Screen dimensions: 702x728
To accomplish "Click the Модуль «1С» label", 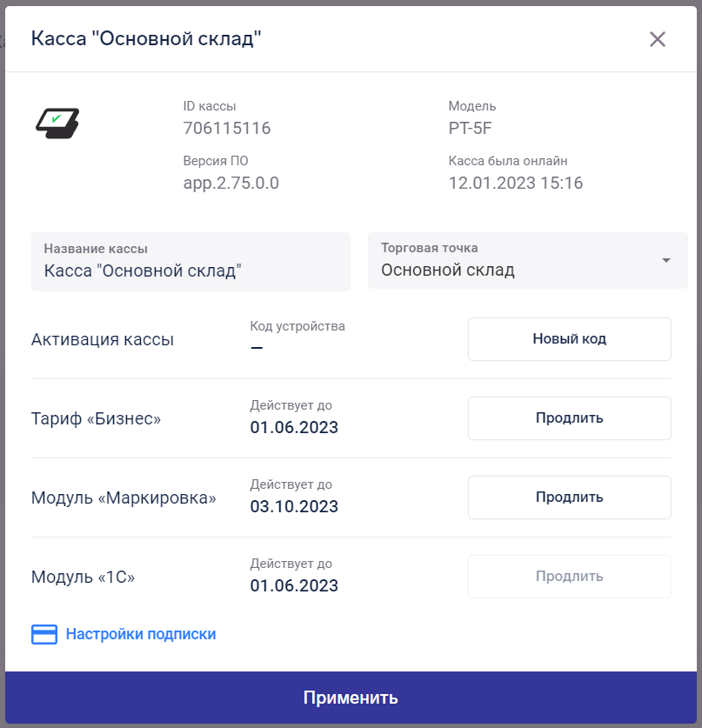I will (x=83, y=578).
